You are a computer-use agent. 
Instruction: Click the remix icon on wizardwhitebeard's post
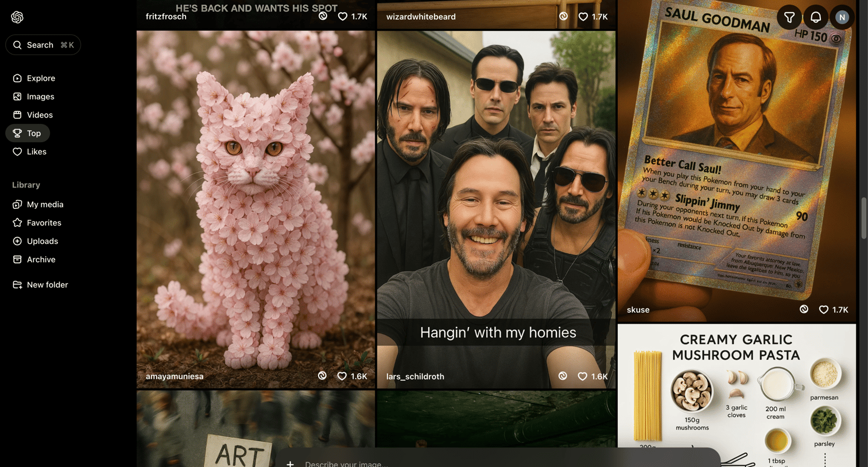click(564, 16)
